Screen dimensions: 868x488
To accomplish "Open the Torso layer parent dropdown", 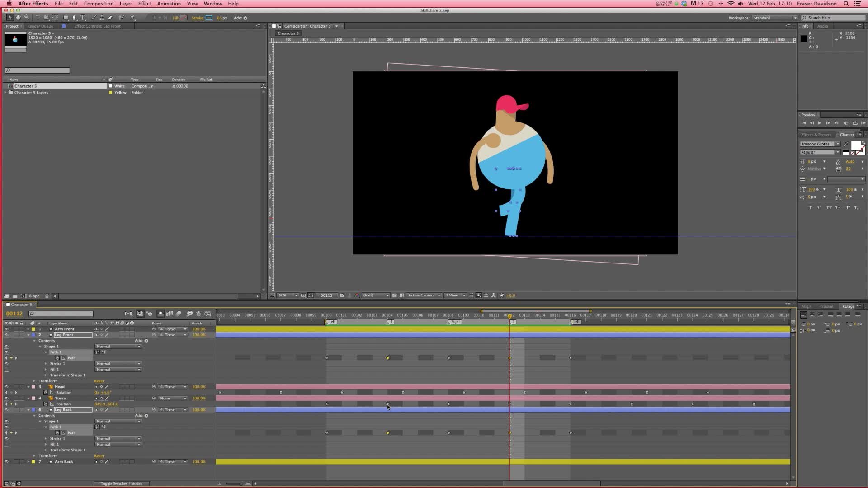I will coord(172,398).
